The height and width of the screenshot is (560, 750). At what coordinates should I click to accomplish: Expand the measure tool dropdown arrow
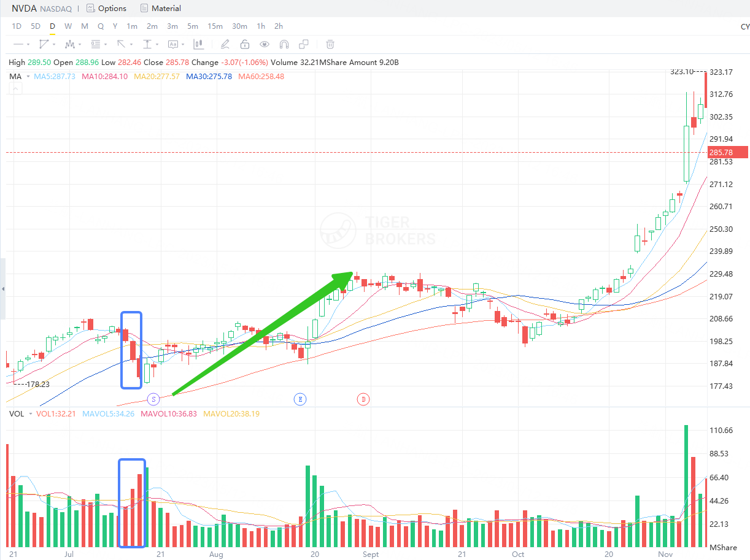(x=157, y=45)
